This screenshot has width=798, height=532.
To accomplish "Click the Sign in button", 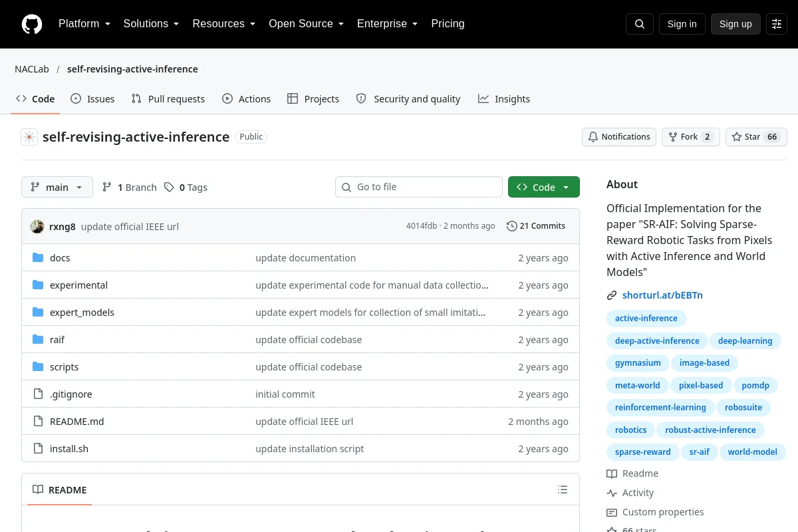I will click(x=682, y=24).
